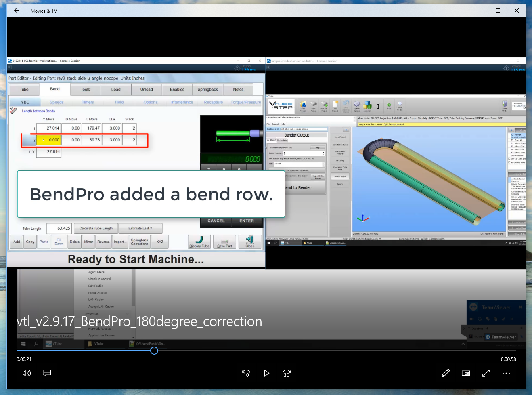Viewport: 532px width, 395px height.
Task: Click the Calculate Tube Length button
Action: (x=96, y=229)
